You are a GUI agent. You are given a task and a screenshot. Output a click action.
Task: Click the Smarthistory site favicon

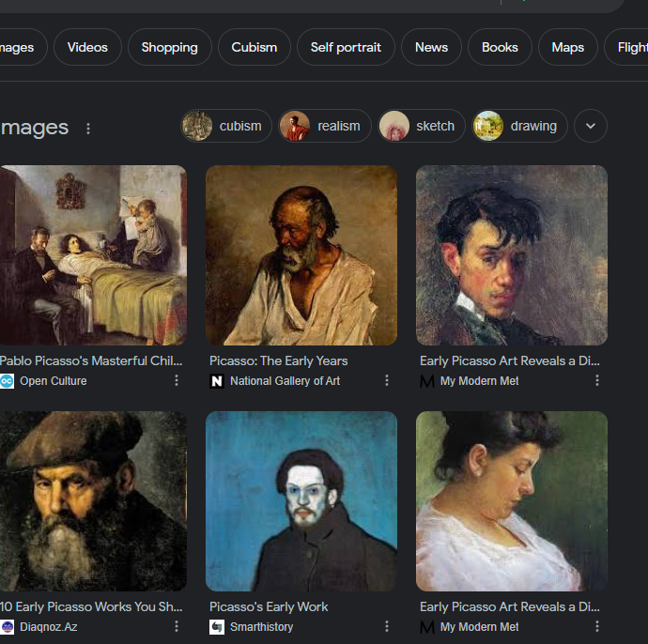tap(217, 627)
